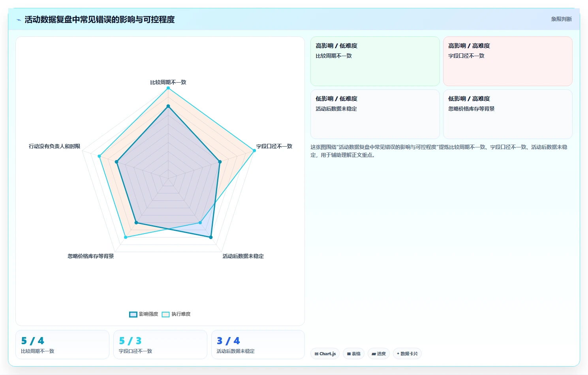588x375 pixels.
Task: Select the 表格 tag chip
Action: 353,354
